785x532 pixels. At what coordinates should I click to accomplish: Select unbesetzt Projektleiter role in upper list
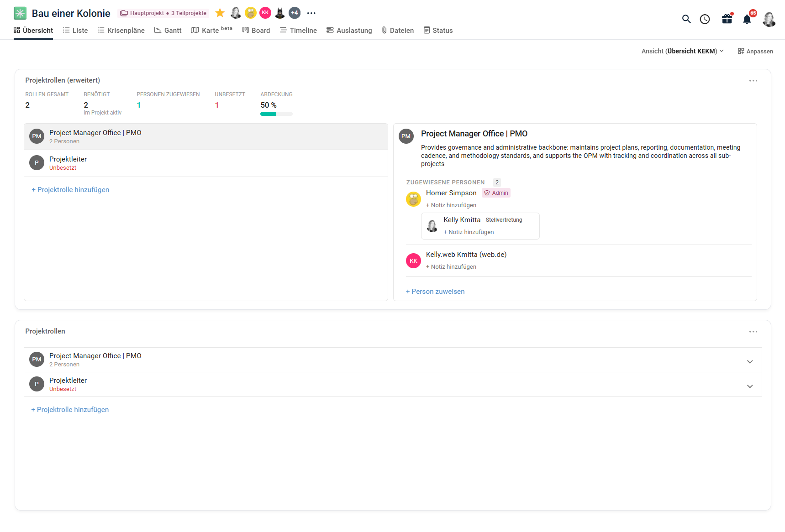click(206, 163)
